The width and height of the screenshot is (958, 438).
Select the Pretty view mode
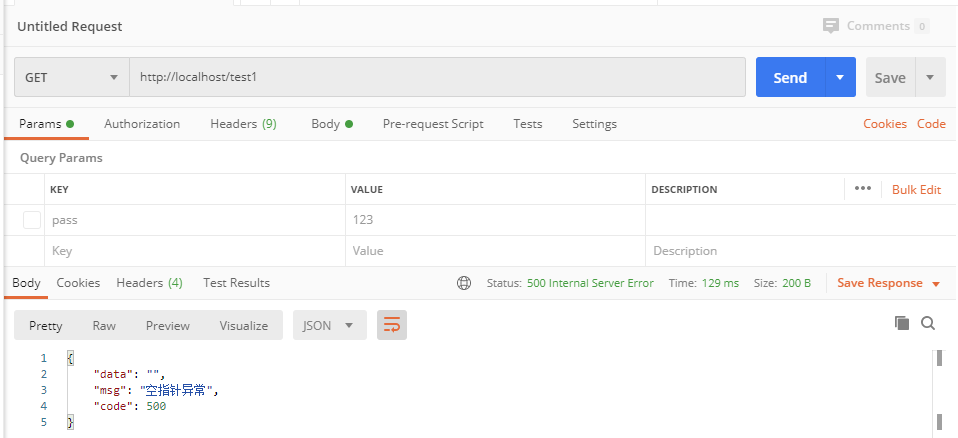click(46, 326)
